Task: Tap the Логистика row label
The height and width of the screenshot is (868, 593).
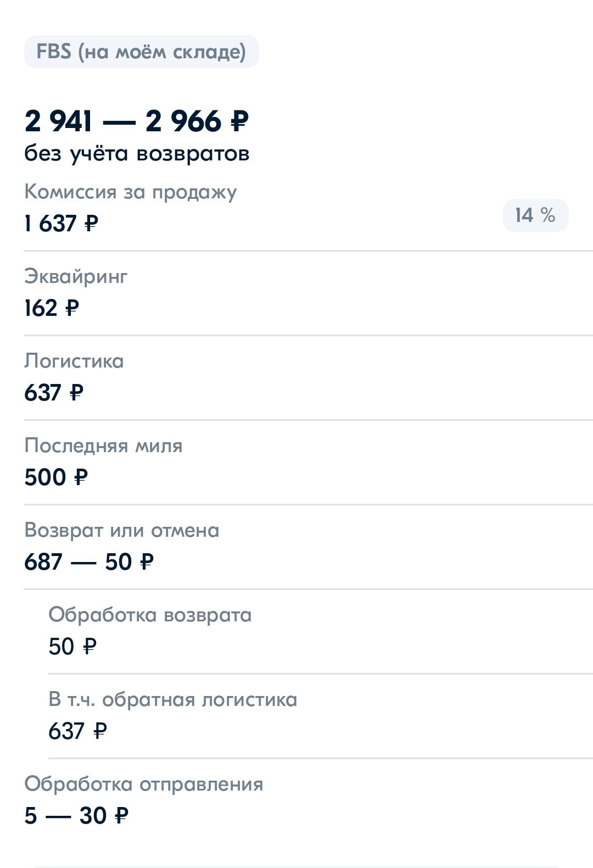Action: pyautogui.click(x=74, y=361)
